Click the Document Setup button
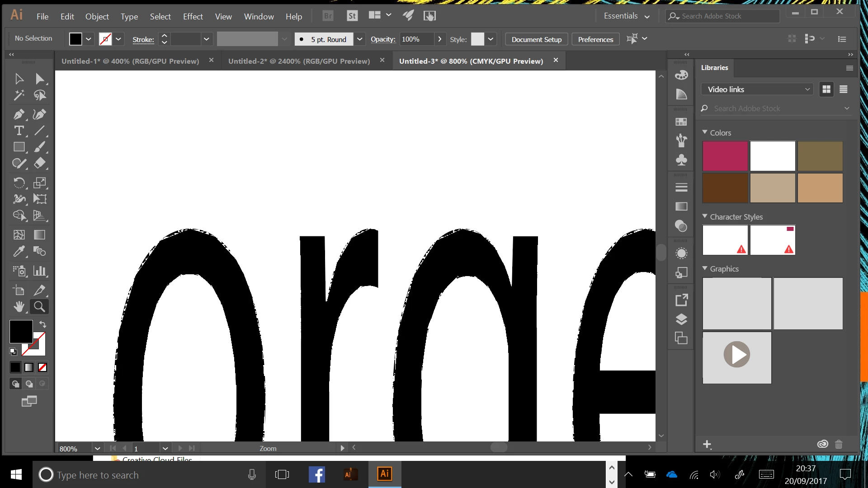This screenshot has width=868, height=488. [536, 39]
